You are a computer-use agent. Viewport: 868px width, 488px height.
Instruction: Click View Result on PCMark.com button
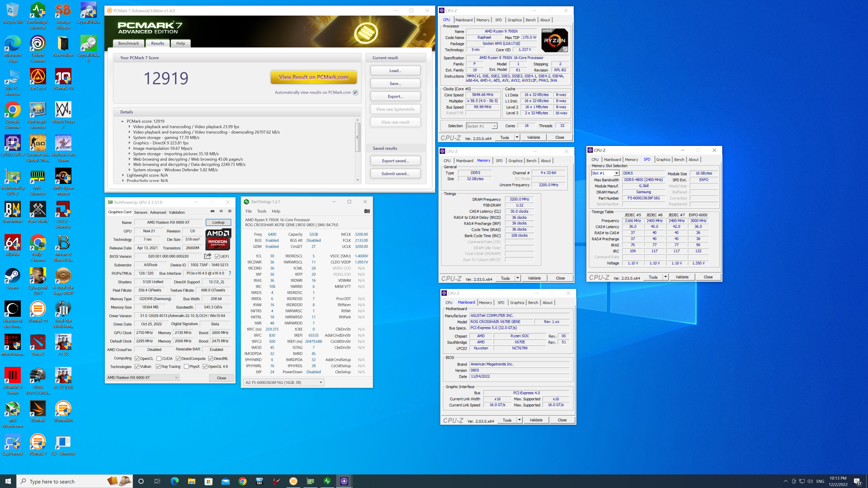click(x=313, y=77)
